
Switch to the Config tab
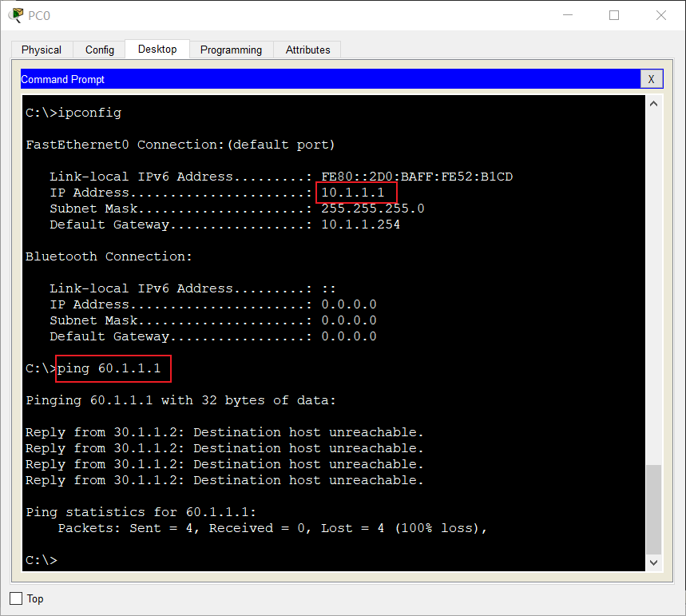(99, 50)
